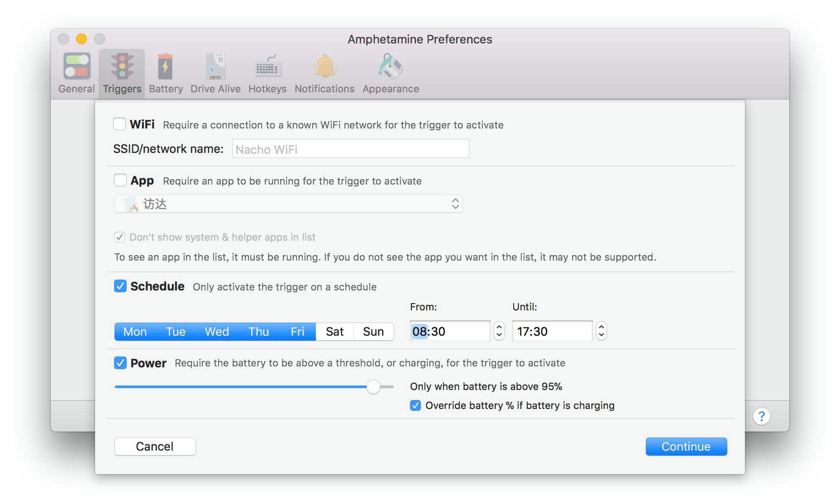Click the battery threshold slider knob
Image resolution: width=840 pixels, height=504 pixels.
click(373, 387)
